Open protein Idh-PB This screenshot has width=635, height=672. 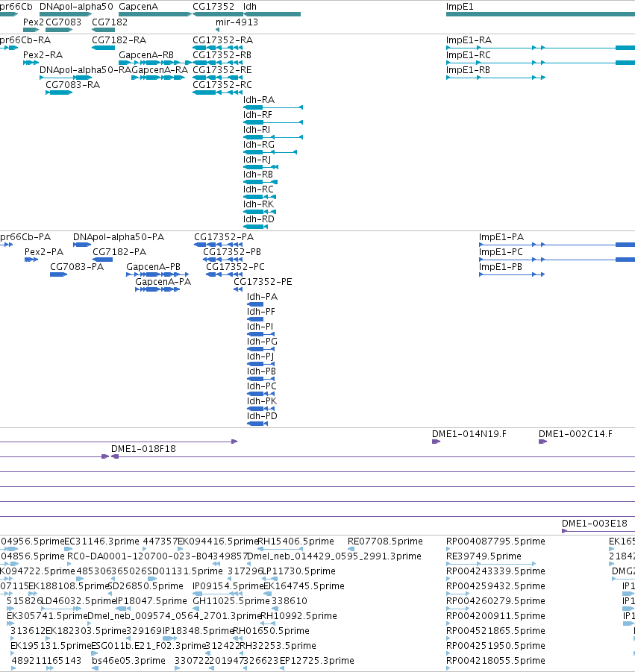(x=261, y=371)
